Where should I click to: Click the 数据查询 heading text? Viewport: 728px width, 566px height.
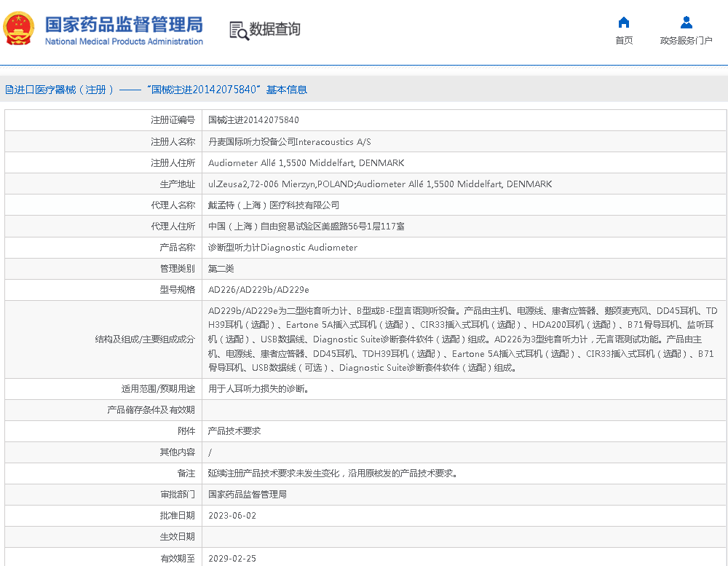pyautogui.click(x=274, y=29)
